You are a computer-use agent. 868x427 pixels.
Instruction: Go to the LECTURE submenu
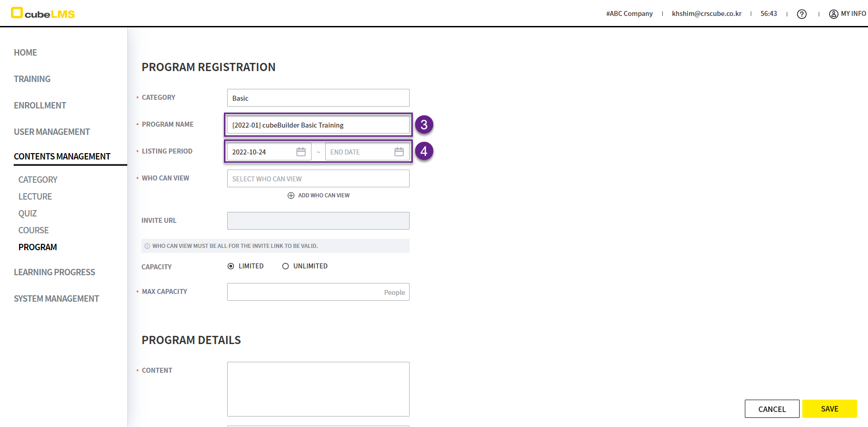point(35,196)
